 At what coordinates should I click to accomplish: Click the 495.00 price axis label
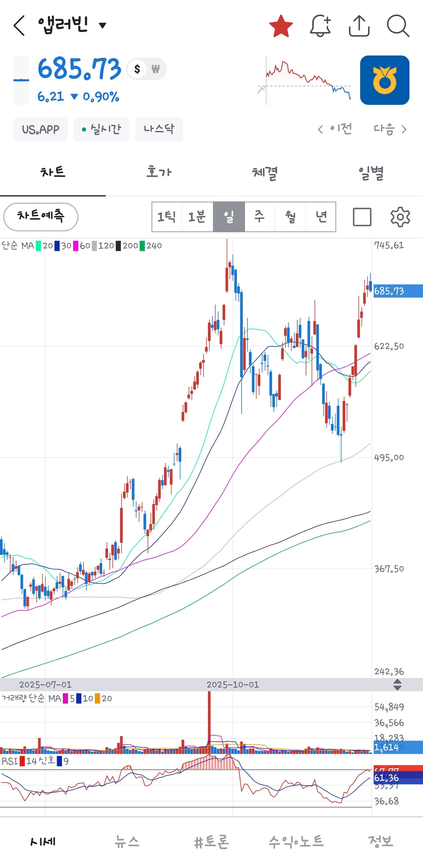(389, 457)
